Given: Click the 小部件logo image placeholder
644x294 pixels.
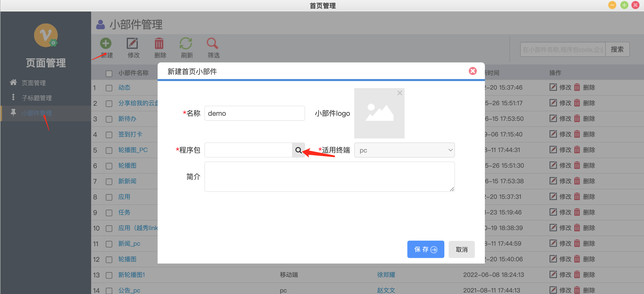Looking at the screenshot, I should (379, 113).
